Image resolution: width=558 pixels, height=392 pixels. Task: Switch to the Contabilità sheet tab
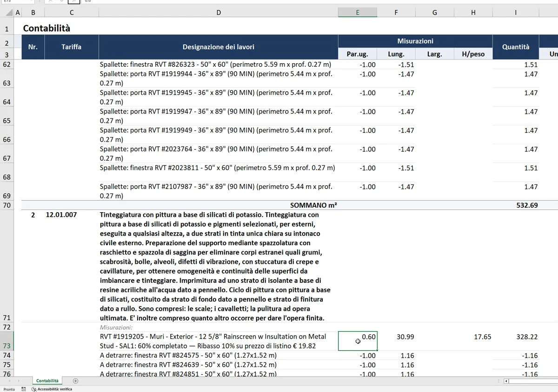click(x=47, y=381)
